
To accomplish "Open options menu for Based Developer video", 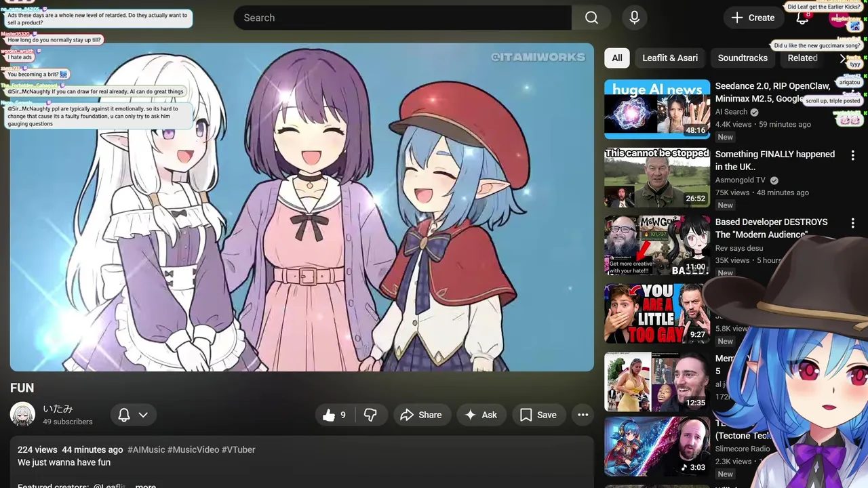I will (x=852, y=223).
